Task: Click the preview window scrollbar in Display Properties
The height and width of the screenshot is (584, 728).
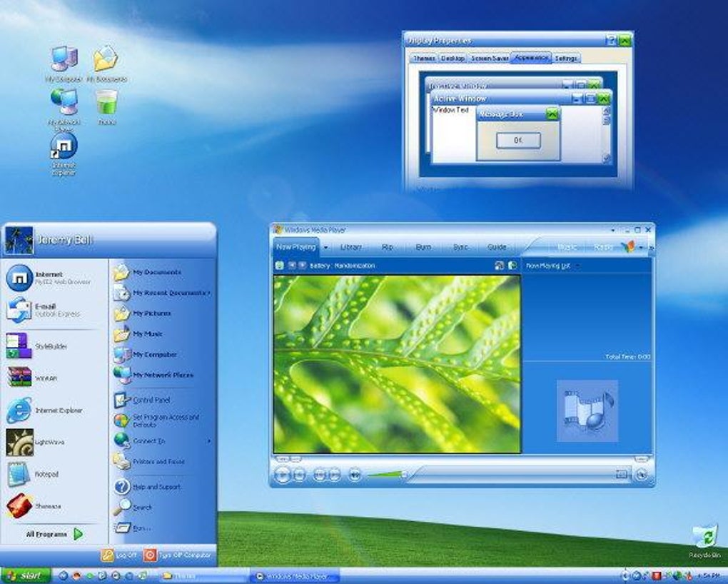Action: click(x=606, y=135)
